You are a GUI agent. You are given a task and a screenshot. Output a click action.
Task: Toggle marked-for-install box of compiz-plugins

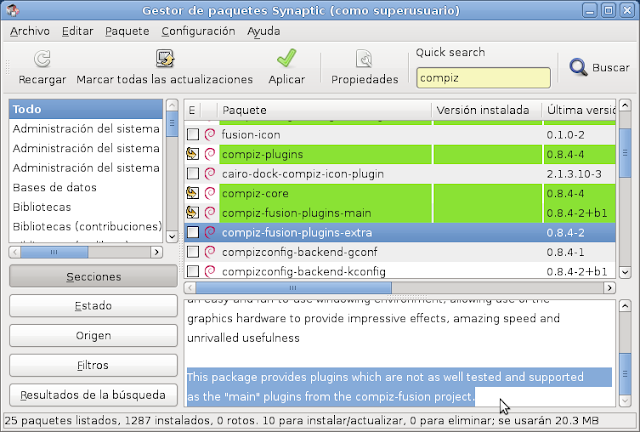tap(193, 154)
